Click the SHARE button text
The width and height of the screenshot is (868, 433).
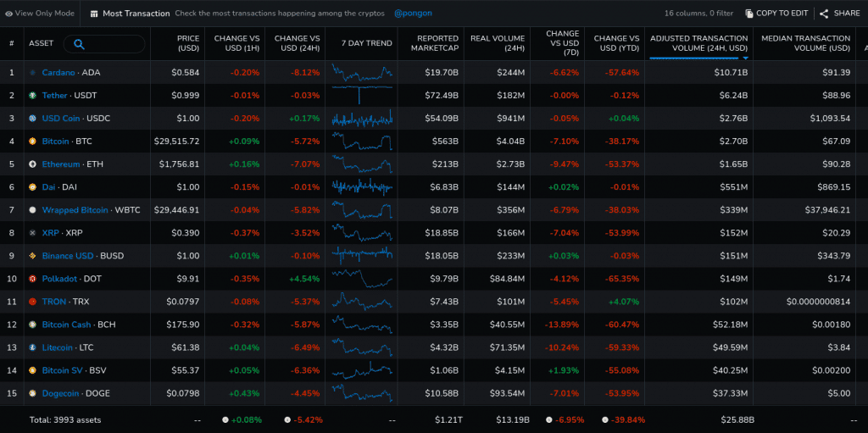tap(847, 14)
